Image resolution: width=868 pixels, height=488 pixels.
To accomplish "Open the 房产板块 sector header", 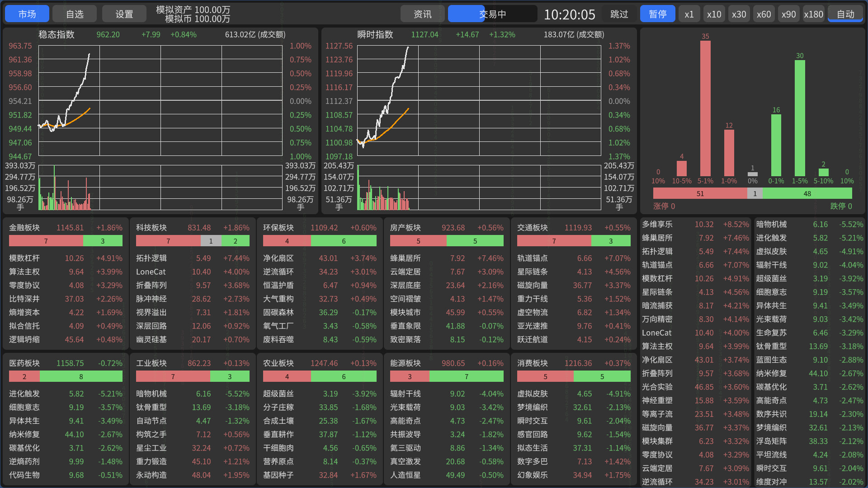I will pyautogui.click(x=447, y=228).
